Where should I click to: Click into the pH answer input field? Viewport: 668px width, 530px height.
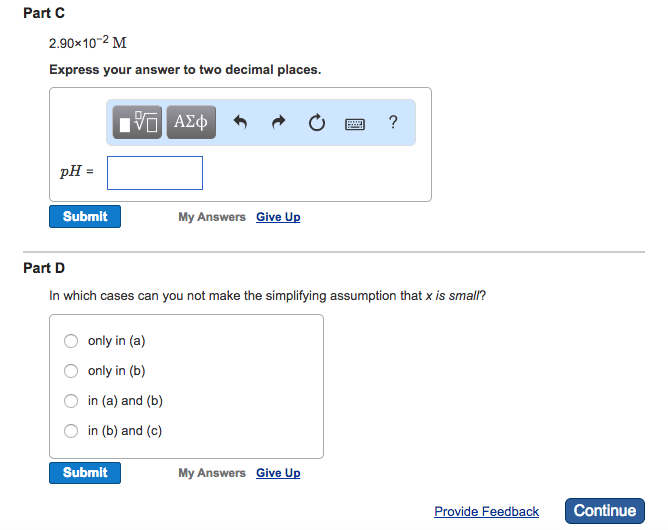[x=155, y=173]
